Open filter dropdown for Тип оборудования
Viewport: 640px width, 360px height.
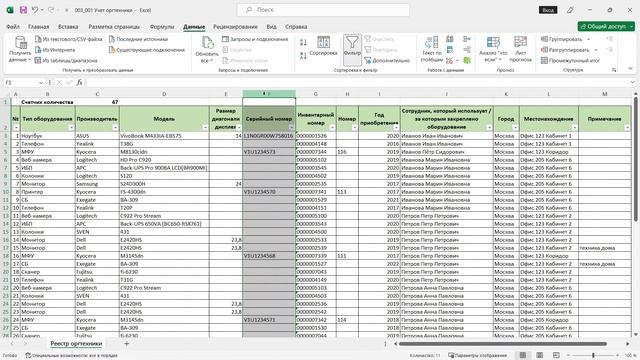click(x=71, y=128)
